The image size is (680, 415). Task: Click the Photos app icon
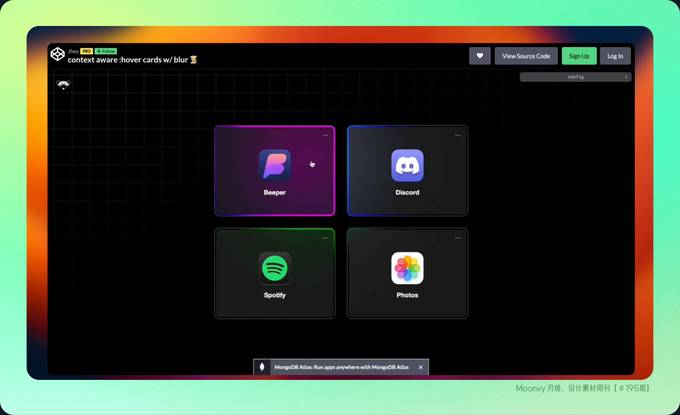[407, 268]
